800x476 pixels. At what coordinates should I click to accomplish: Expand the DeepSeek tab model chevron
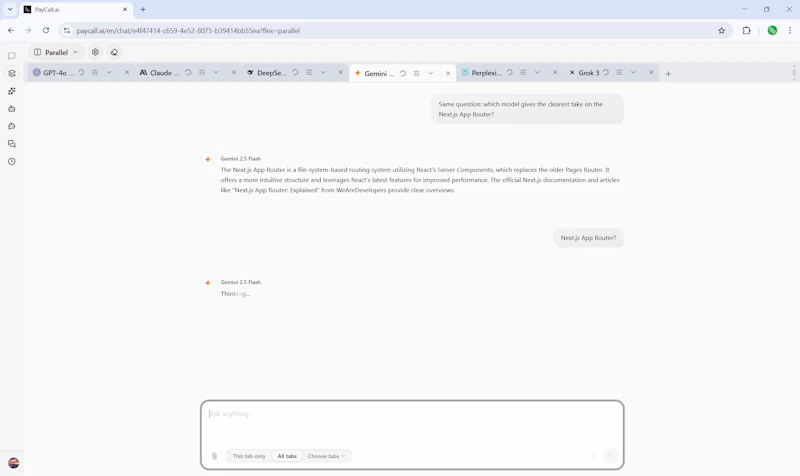pyautogui.click(x=323, y=73)
